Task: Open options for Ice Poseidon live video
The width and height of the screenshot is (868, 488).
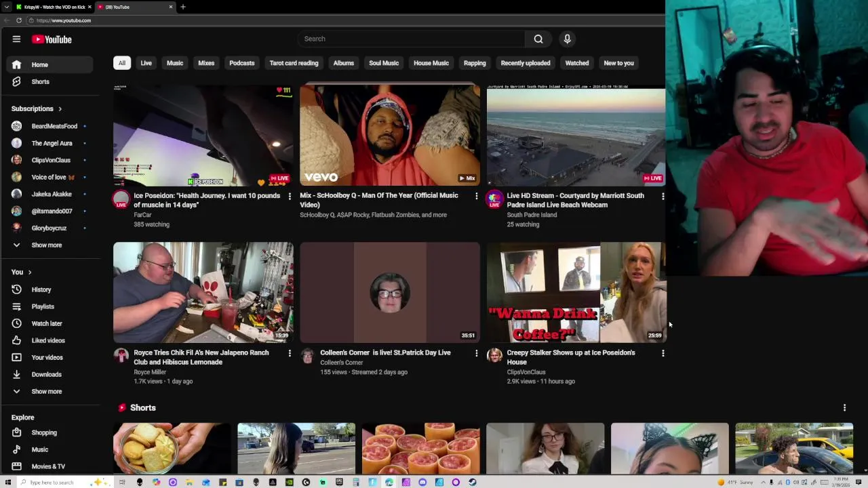Action: click(290, 196)
